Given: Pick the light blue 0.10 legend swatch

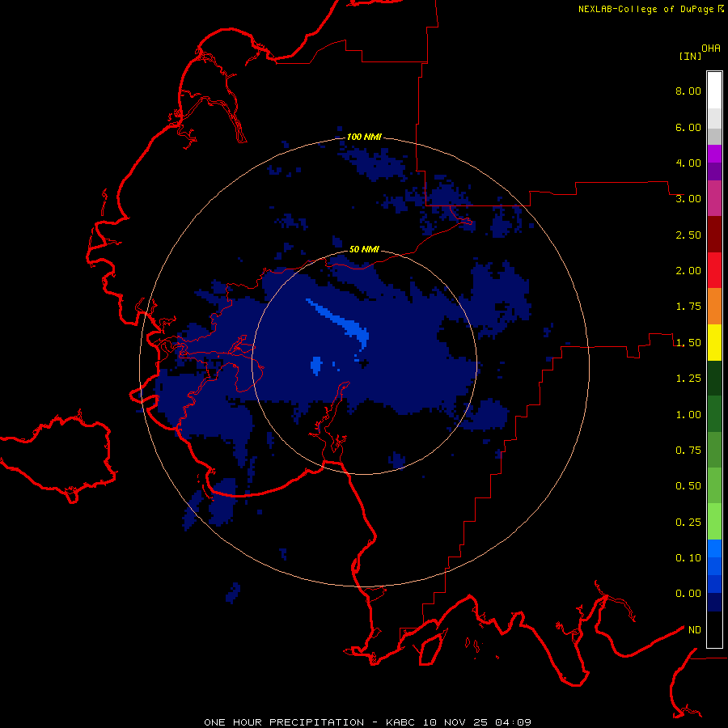Looking at the screenshot, I should (714, 548).
